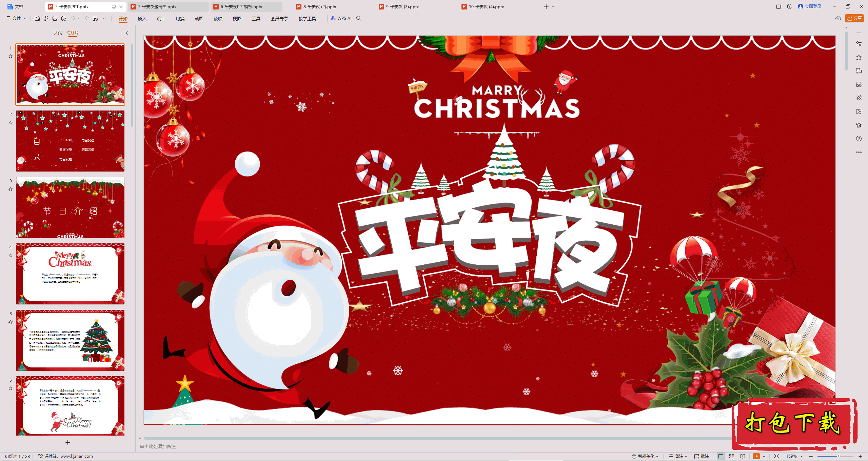Select slide 3 节日介绍 thumbnail
This screenshot has height=461, width=868.
pos(70,207)
